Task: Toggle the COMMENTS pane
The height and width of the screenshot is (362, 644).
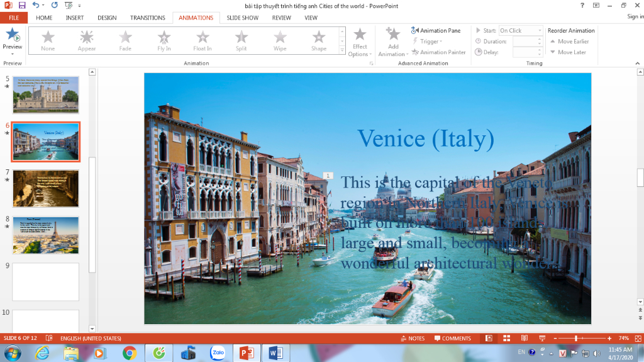Action: [x=452, y=338]
